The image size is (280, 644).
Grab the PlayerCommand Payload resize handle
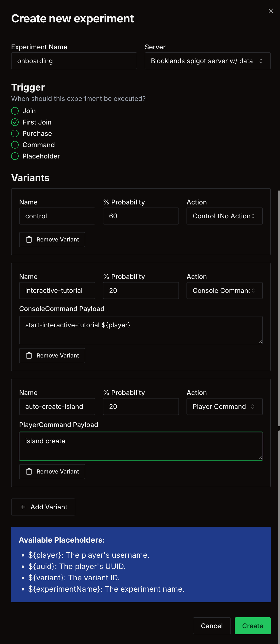tap(260, 458)
